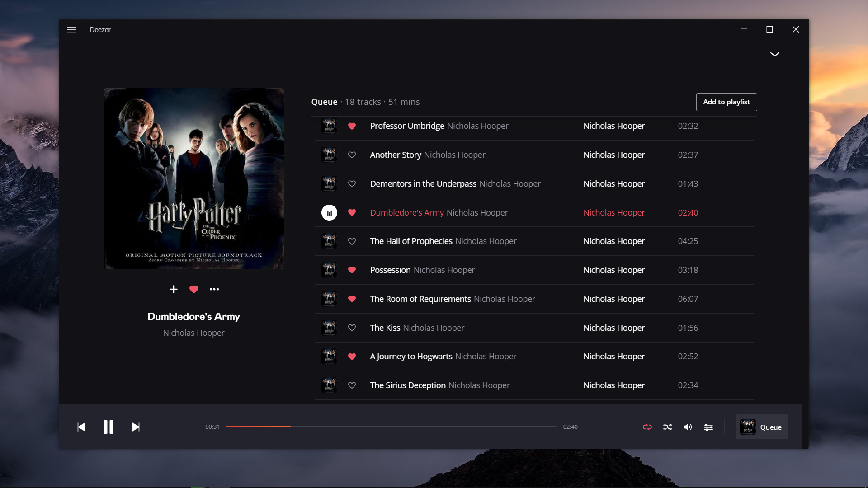Screen dimensions: 868x488
Task: Click the Harry Potter album cover
Action: click(x=194, y=178)
